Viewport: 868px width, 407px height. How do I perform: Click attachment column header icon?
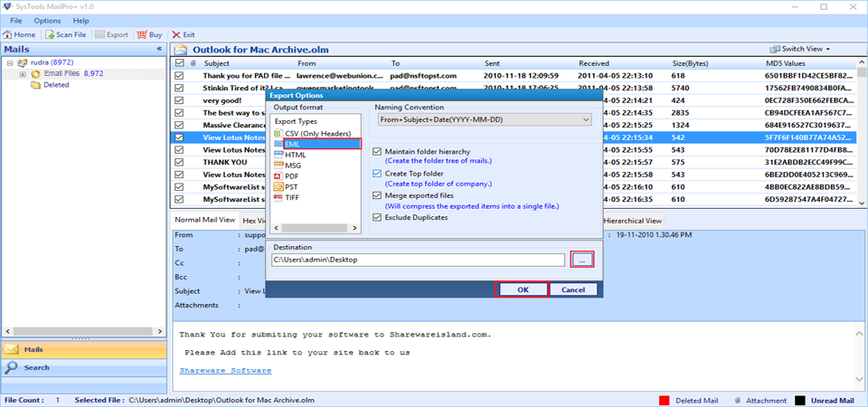coord(193,63)
